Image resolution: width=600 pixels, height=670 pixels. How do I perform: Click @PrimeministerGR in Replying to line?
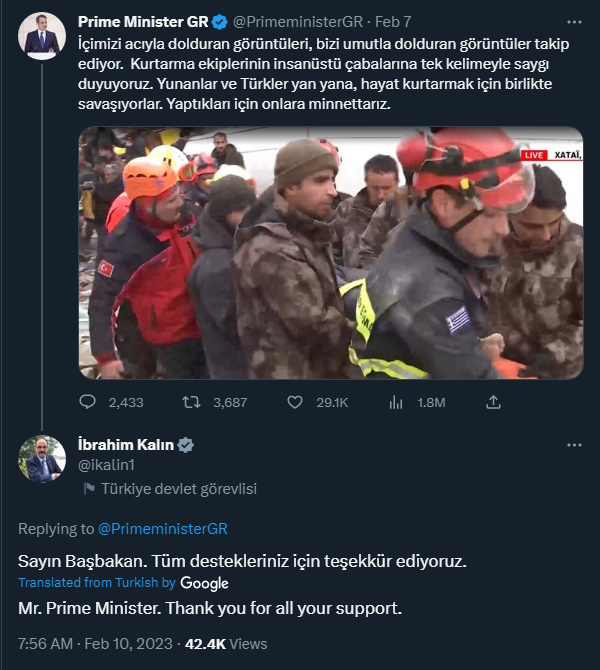[x=163, y=528]
